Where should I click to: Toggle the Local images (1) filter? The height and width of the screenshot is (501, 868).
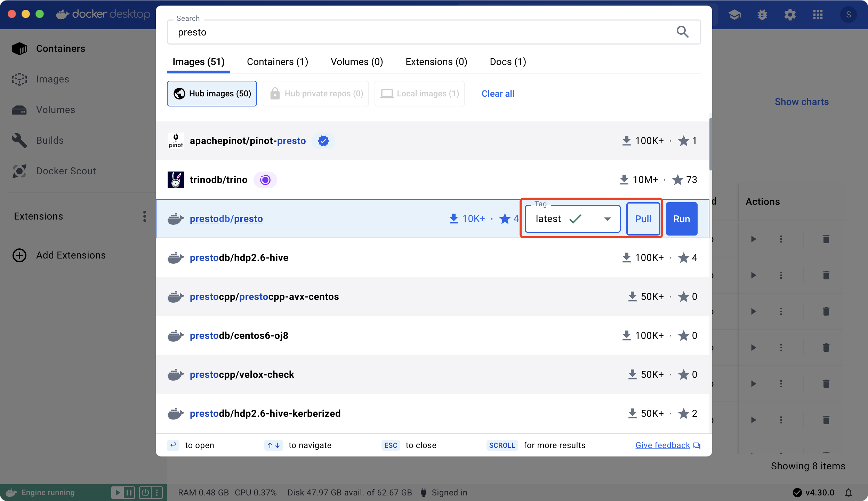pyautogui.click(x=420, y=94)
